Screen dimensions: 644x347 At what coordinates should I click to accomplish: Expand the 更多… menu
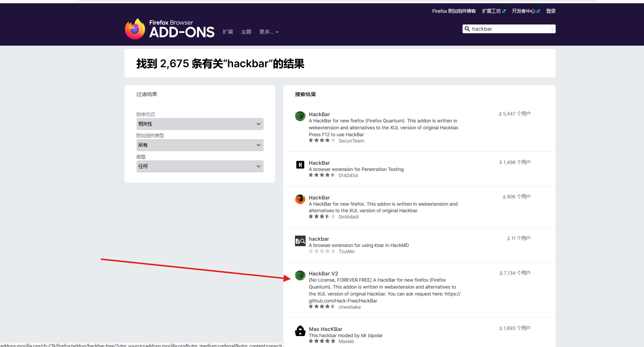click(269, 32)
